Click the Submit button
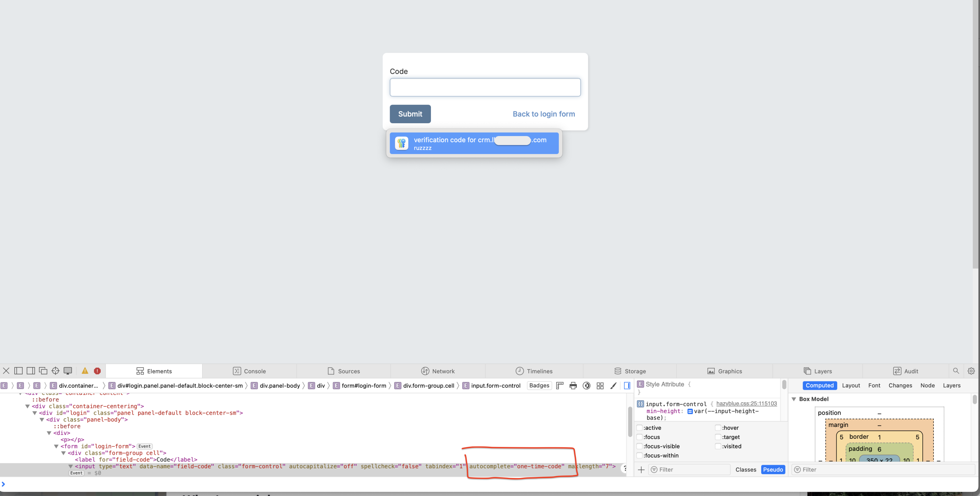This screenshot has width=980, height=496. (410, 114)
